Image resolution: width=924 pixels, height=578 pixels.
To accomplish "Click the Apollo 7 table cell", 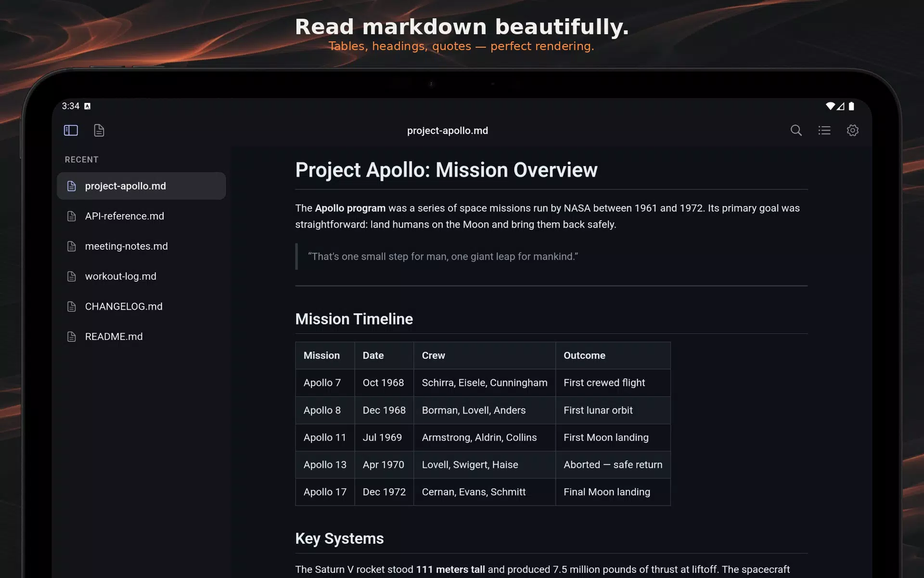I will (325, 383).
